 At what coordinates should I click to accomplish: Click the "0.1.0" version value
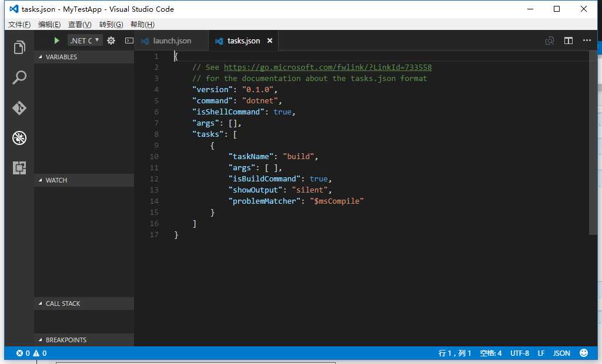257,89
